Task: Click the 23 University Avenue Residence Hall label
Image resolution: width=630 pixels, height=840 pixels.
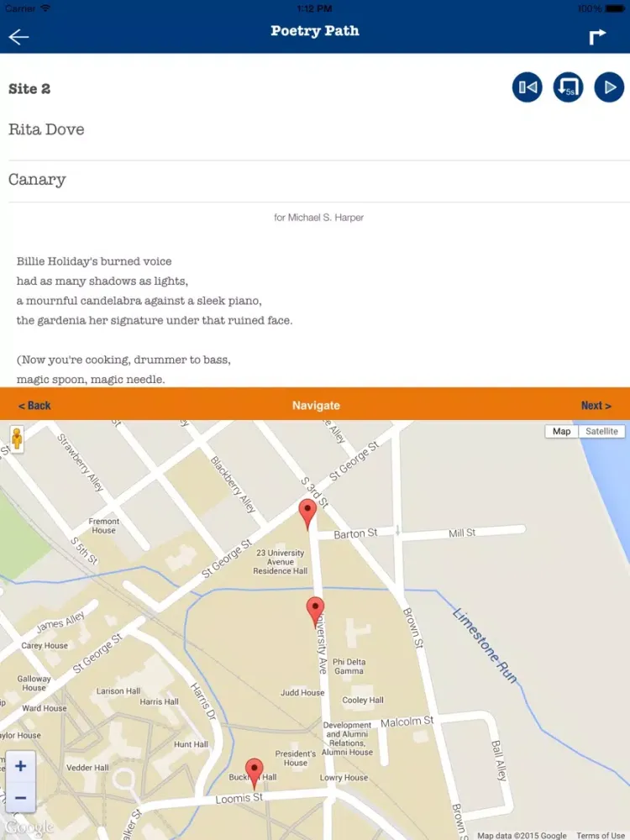Action: (x=281, y=562)
